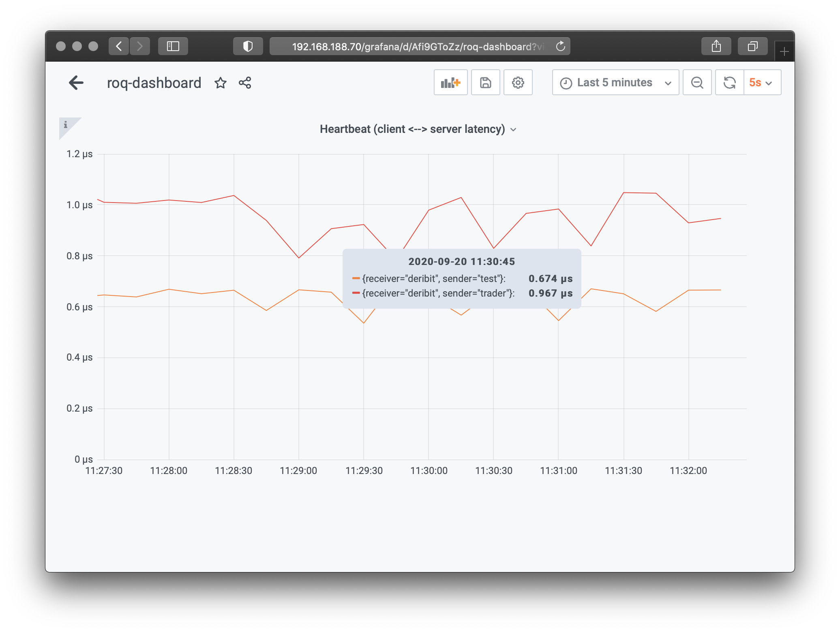Click the 11:32:00 time axis label

click(x=688, y=471)
